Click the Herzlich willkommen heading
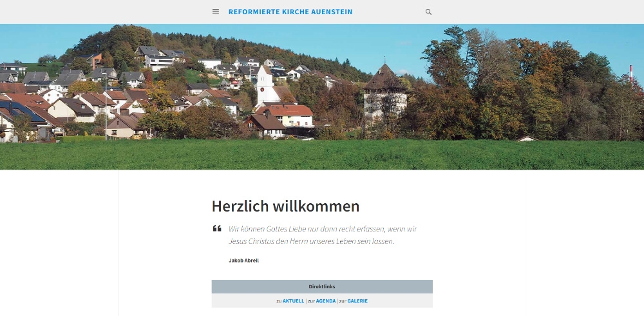The image size is (644, 316). coord(285,206)
